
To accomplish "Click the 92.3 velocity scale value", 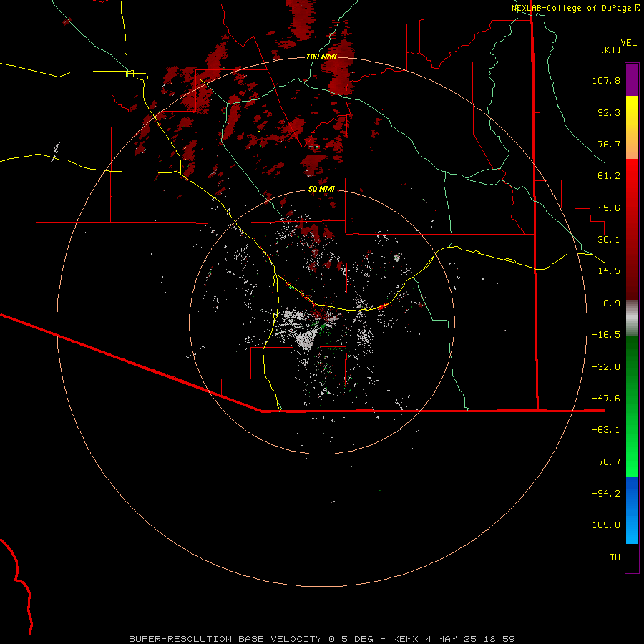I will (609, 112).
